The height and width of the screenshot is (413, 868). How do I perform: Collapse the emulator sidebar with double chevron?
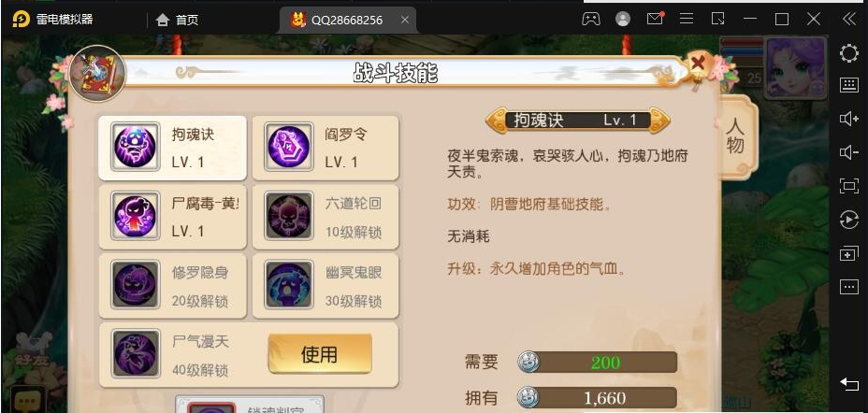[849, 20]
